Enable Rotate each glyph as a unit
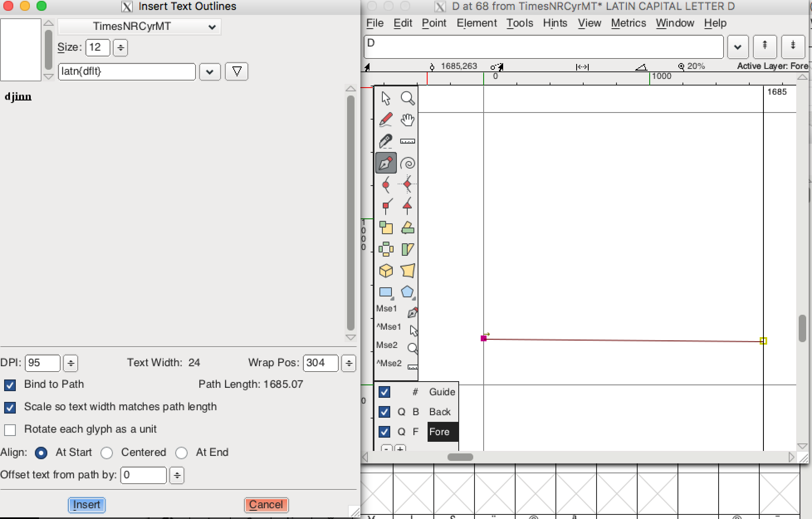This screenshot has height=519, width=812. [10, 430]
